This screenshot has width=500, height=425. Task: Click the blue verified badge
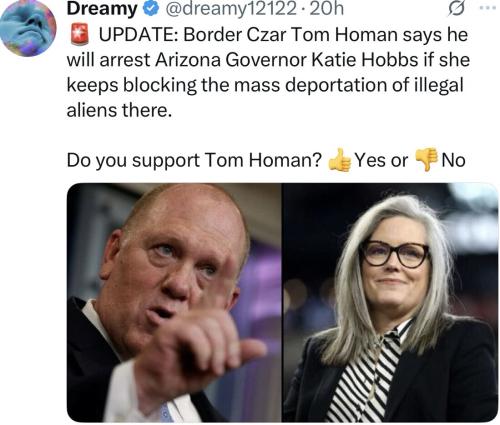pos(151,9)
